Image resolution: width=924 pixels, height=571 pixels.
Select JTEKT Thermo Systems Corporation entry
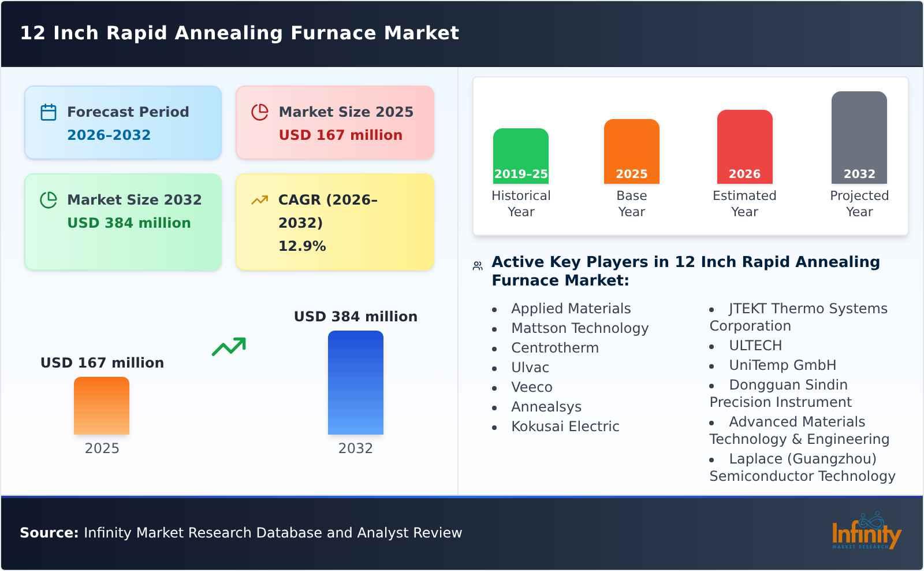pos(799,317)
